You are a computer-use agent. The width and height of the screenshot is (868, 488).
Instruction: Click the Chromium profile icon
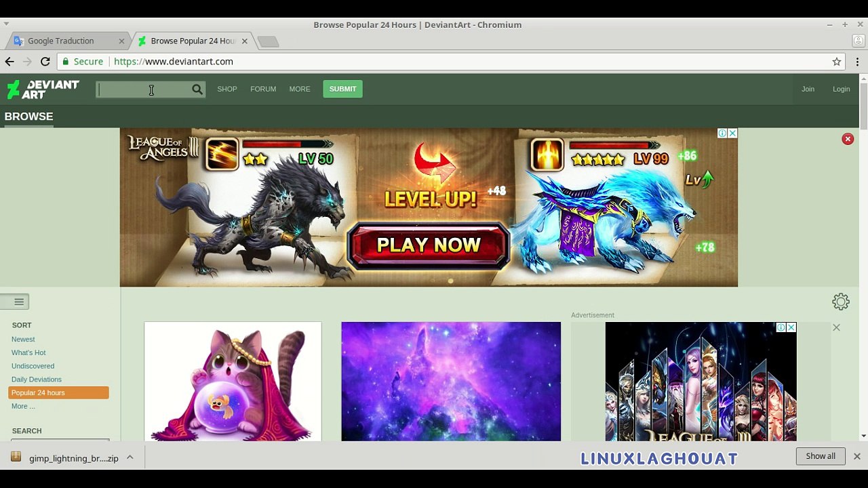[858, 41]
